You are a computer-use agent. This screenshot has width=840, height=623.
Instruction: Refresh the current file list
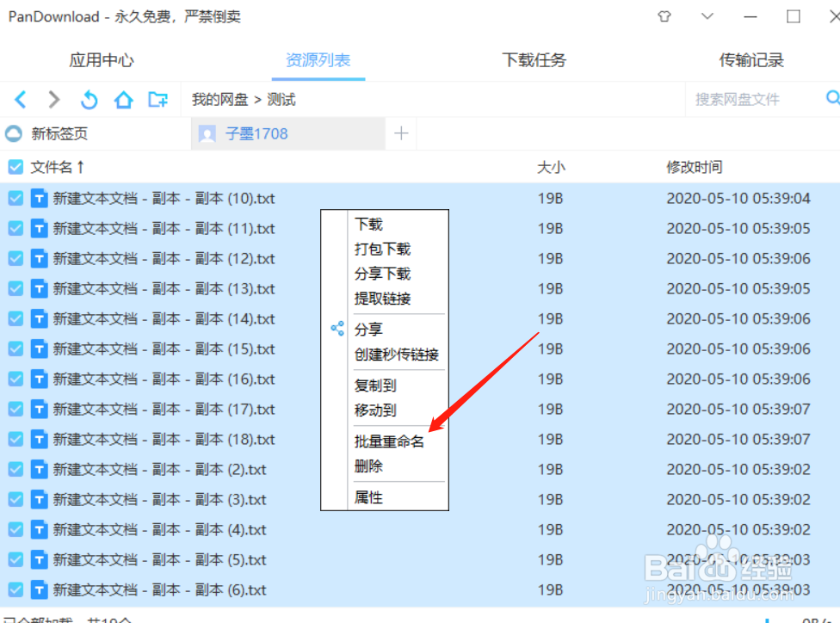pyautogui.click(x=89, y=99)
